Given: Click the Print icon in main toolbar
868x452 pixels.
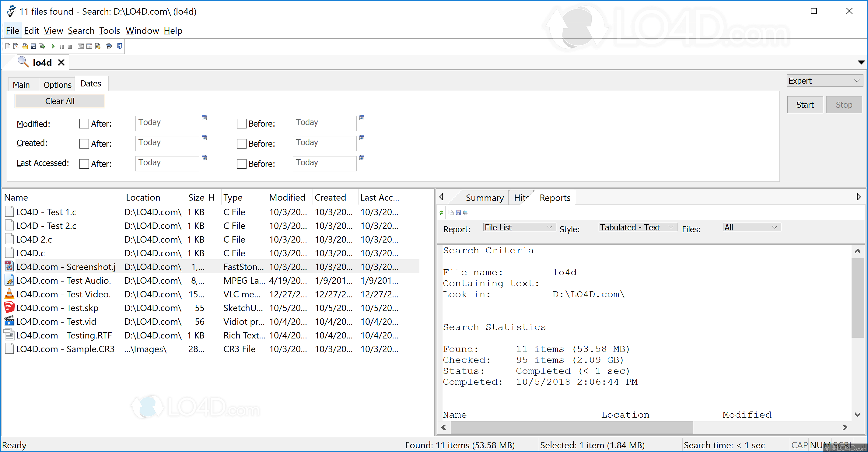Looking at the screenshot, I should [x=109, y=46].
